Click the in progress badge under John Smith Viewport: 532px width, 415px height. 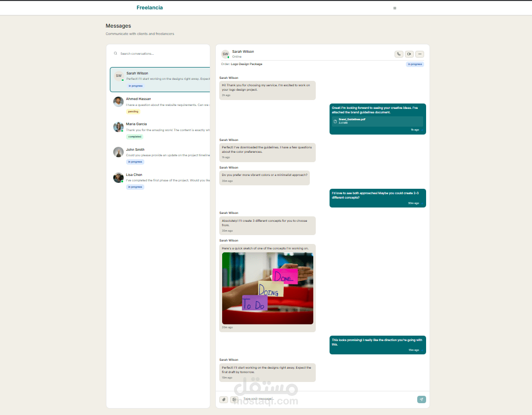(135, 162)
